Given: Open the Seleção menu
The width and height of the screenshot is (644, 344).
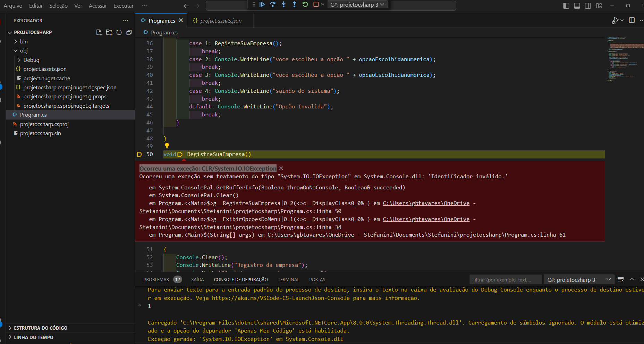Looking at the screenshot, I should click(x=58, y=6).
